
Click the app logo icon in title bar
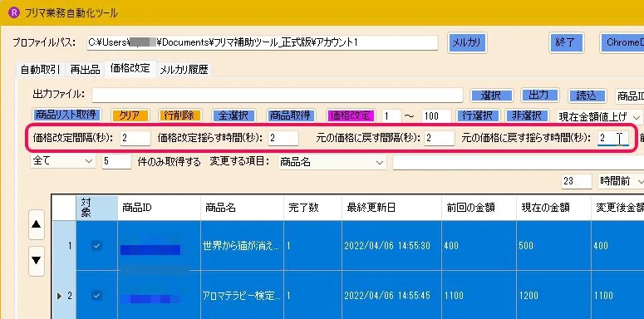[x=15, y=12]
